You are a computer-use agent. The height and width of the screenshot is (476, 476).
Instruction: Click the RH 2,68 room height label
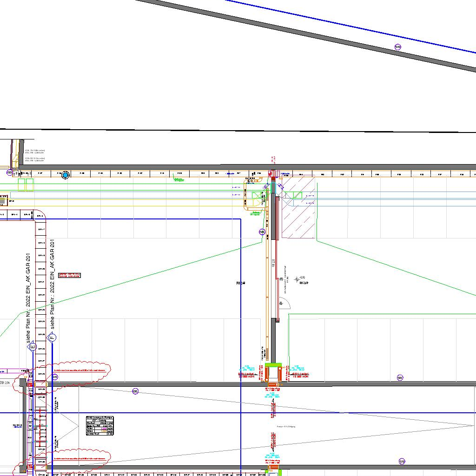click(240, 283)
